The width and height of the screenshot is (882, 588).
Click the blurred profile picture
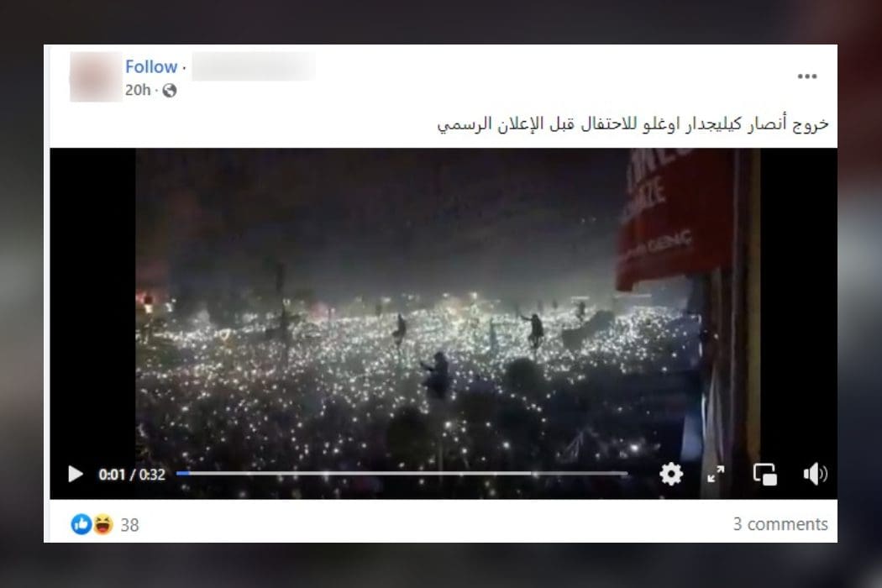[x=96, y=77]
